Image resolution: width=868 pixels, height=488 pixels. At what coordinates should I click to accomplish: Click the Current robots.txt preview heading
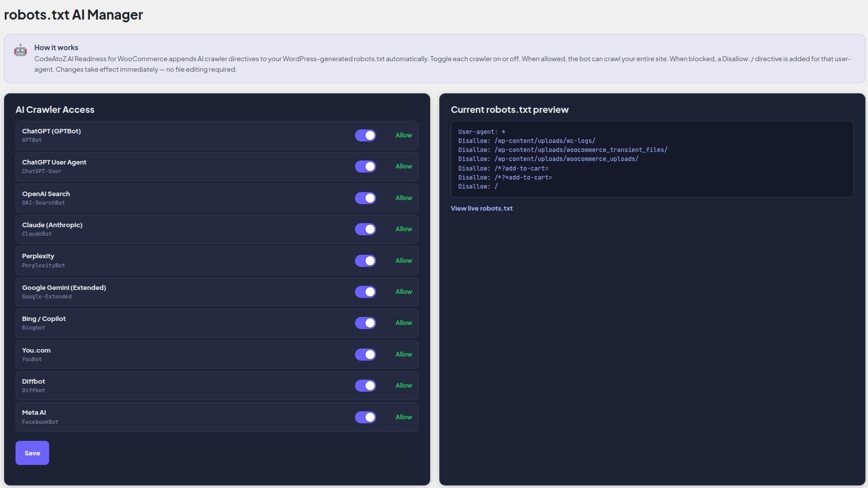pos(510,109)
